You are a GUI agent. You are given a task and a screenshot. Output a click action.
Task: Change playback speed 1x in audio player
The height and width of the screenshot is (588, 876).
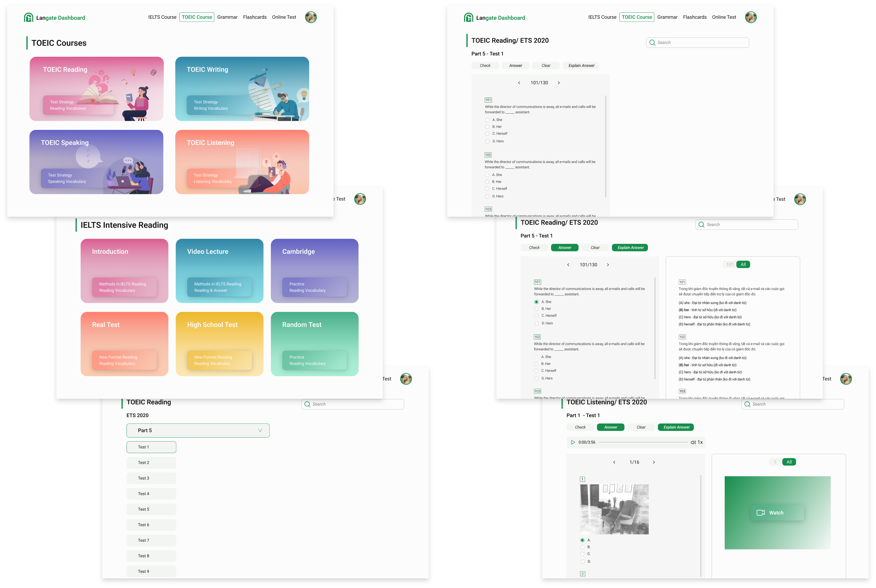700,442
